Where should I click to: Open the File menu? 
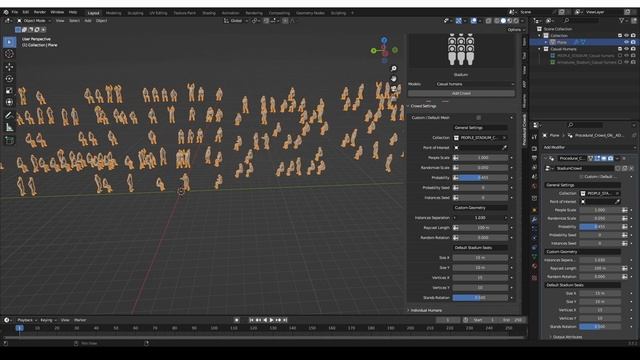[x=15, y=12]
